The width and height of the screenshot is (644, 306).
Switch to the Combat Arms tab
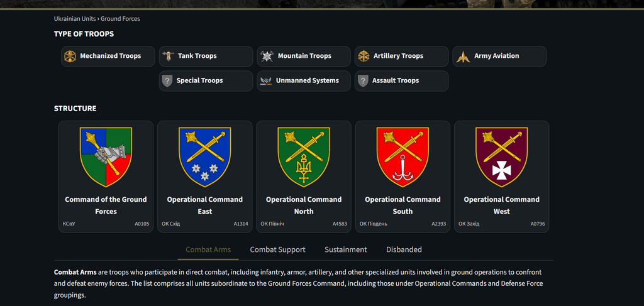point(208,249)
